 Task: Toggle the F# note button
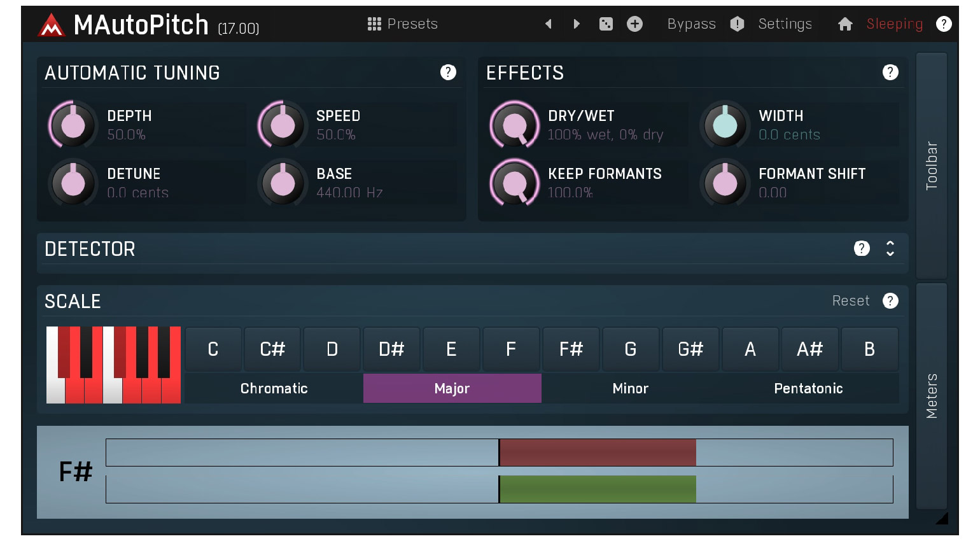[571, 349]
